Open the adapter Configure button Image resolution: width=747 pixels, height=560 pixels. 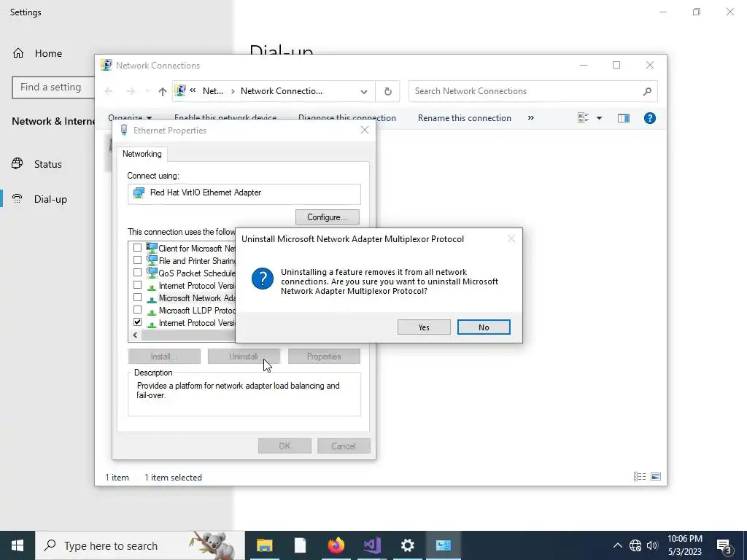[x=327, y=217]
